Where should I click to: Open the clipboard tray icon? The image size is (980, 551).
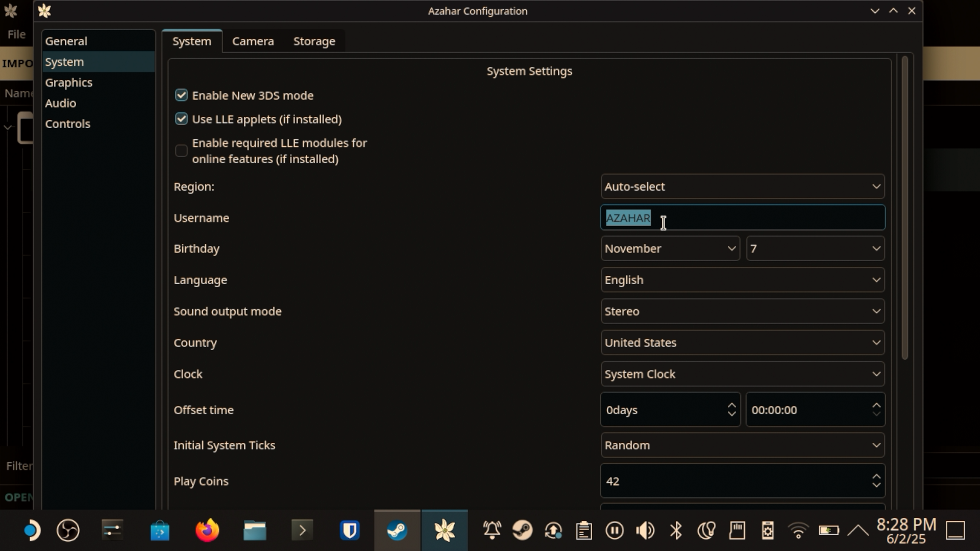pyautogui.click(x=584, y=531)
